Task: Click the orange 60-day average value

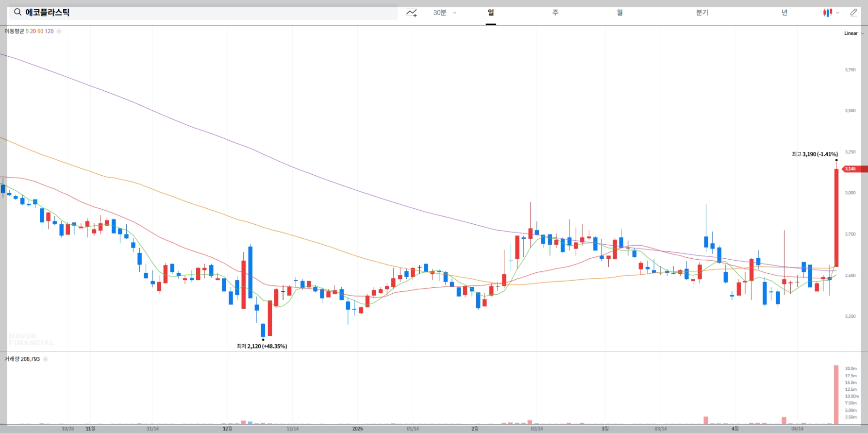Action: point(40,31)
